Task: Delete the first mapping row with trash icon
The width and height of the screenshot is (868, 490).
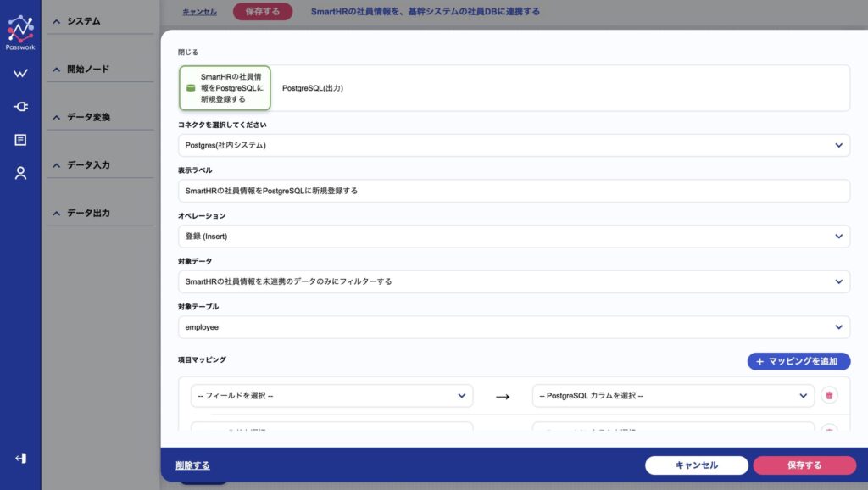Action: click(x=829, y=395)
